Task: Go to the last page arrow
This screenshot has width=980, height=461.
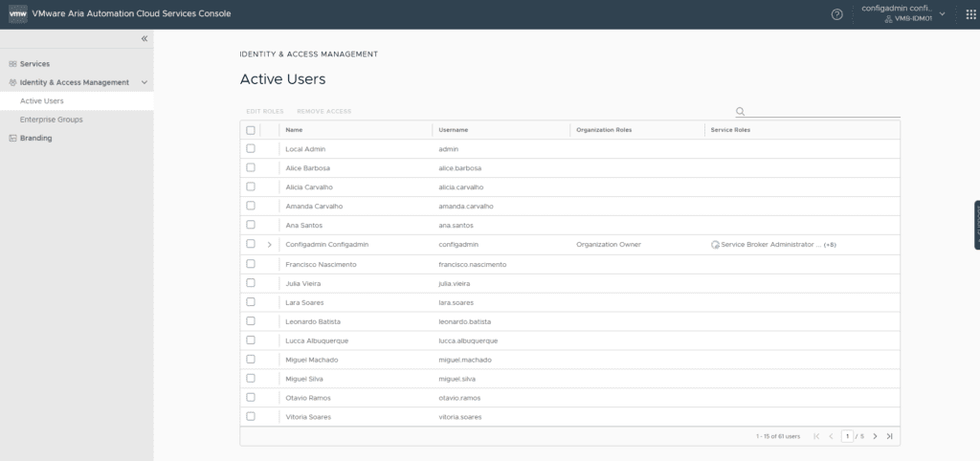Action: pyautogui.click(x=889, y=436)
